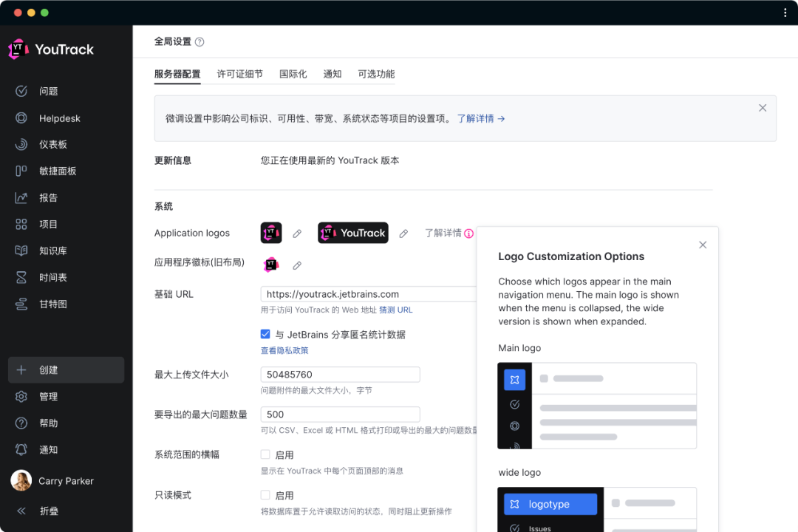Toggle 与 JetBrains 分享匿名统计数据 checkbox

point(265,334)
